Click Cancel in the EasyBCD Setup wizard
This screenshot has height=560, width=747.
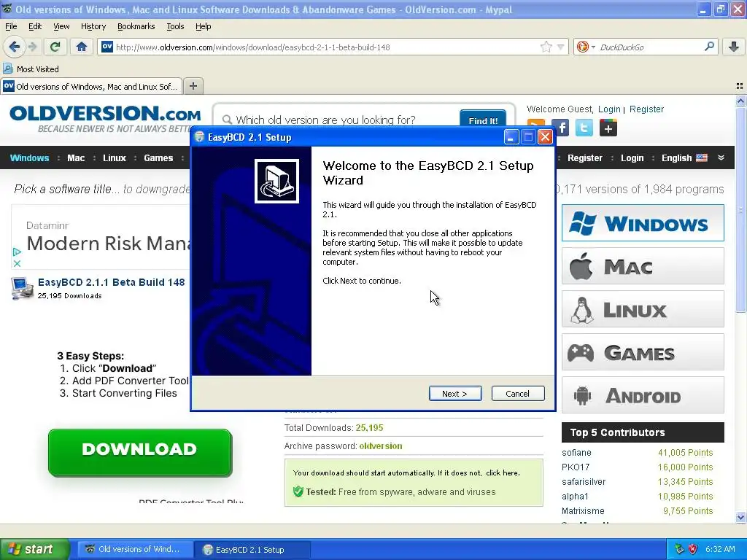point(518,394)
